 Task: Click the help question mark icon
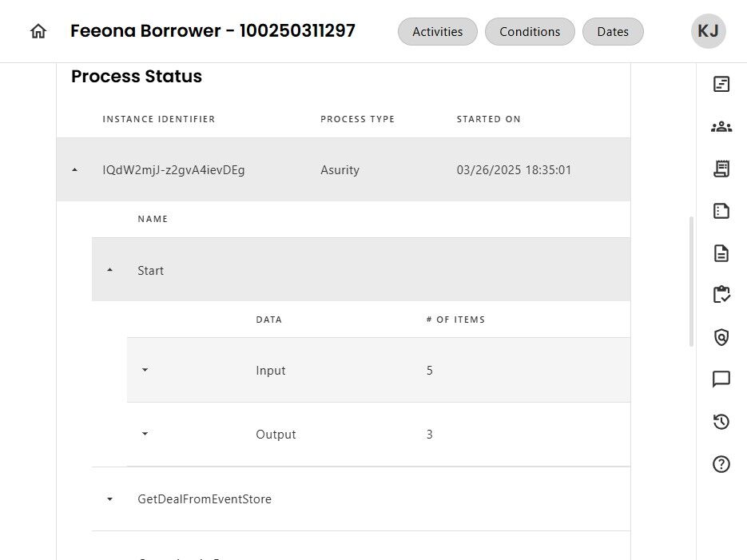(721, 463)
